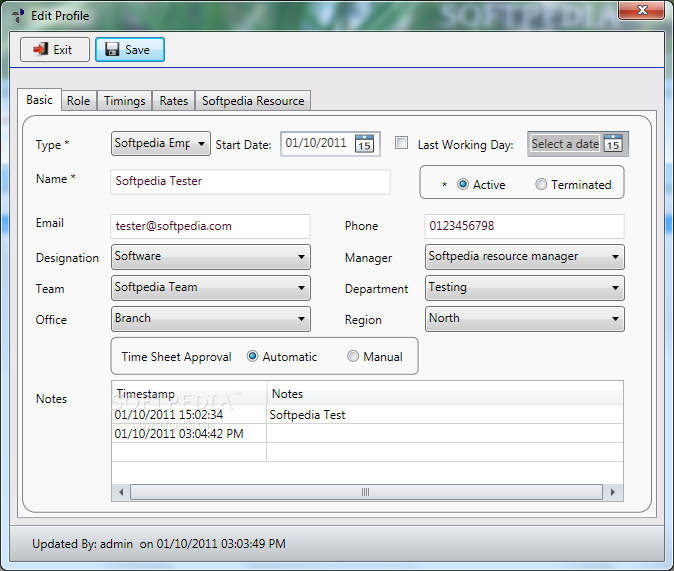
Task: Select the Softpedia Test note cell
Action: point(444,414)
